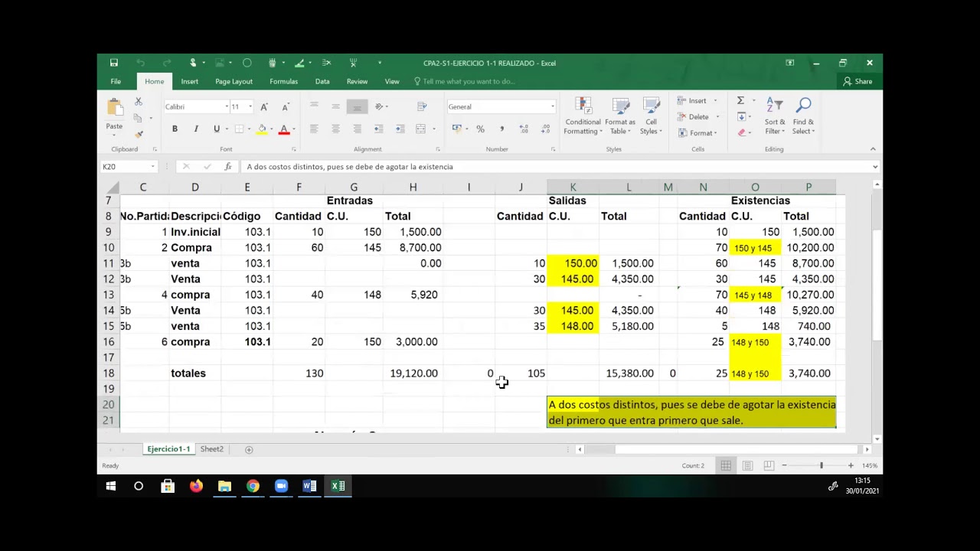Screen dimensions: 980x551
Task: Open the Conditional Formatting dropdown
Action: [x=583, y=117]
